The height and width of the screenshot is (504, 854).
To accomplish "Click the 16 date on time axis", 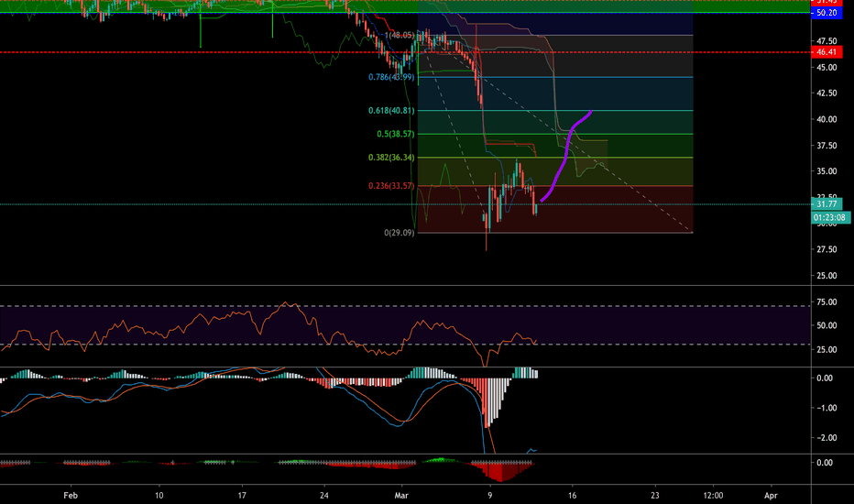I will point(572,495).
